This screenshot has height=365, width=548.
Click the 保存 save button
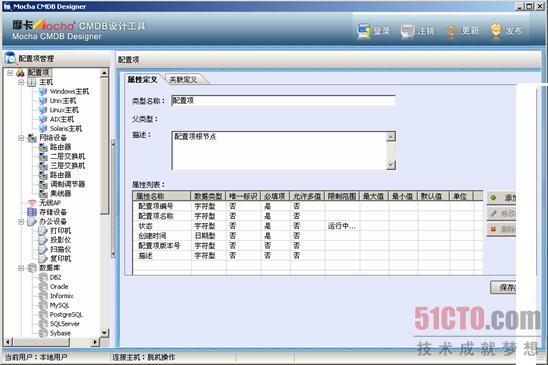[503, 287]
